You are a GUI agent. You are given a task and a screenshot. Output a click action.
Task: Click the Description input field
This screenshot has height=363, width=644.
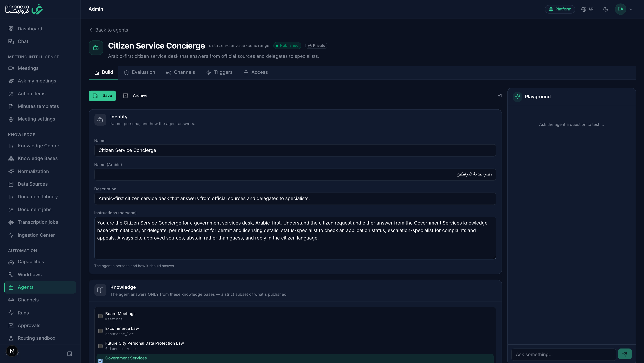click(x=295, y=198)
